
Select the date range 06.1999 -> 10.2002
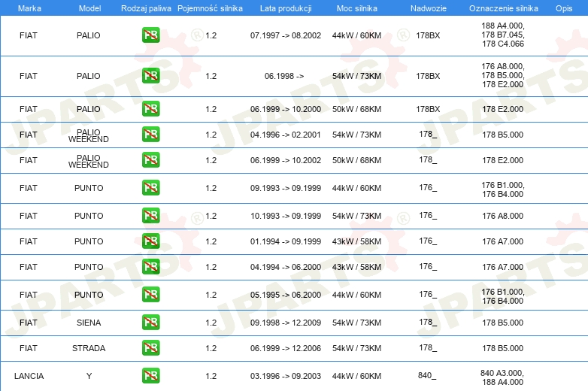point(286,160)
